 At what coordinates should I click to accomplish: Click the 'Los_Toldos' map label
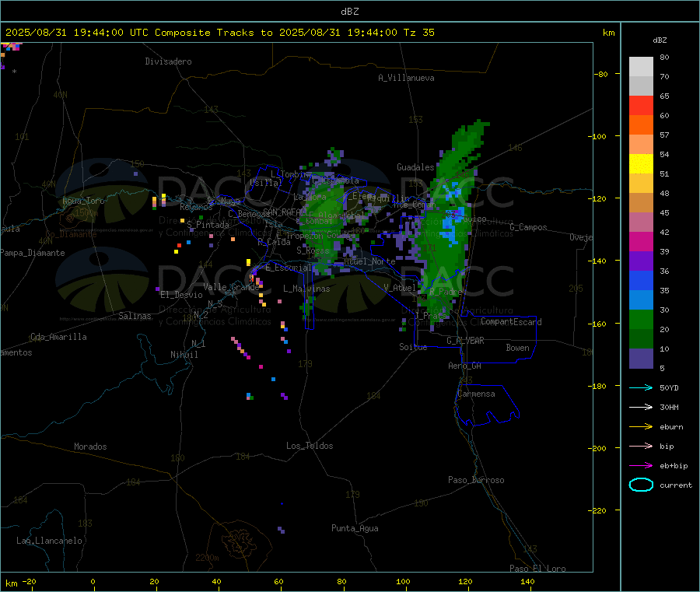click(x=310, y=446)
